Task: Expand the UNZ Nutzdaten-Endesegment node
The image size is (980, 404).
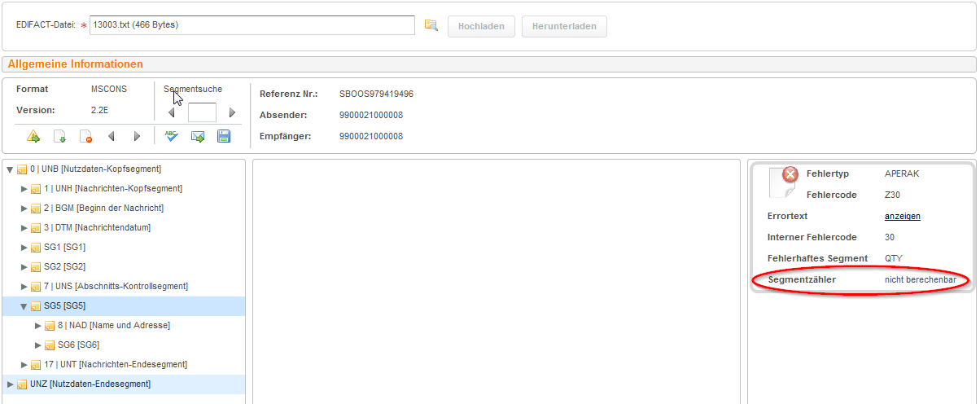Action: pos(10,384)
